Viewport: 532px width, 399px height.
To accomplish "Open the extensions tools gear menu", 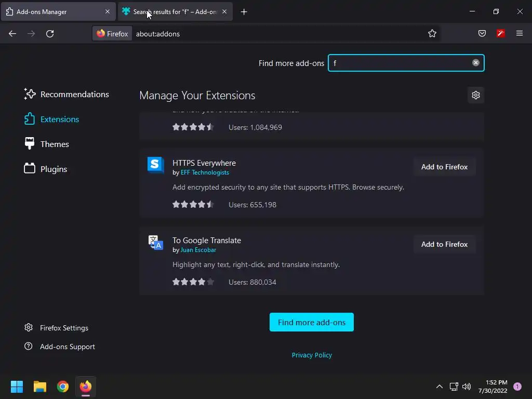I will point(476,95).
